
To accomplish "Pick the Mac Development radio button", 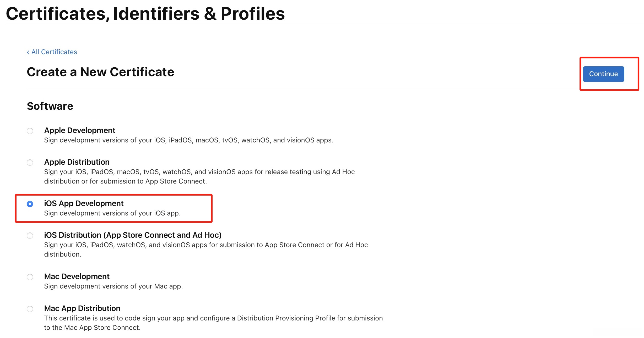I will point(30,277).
